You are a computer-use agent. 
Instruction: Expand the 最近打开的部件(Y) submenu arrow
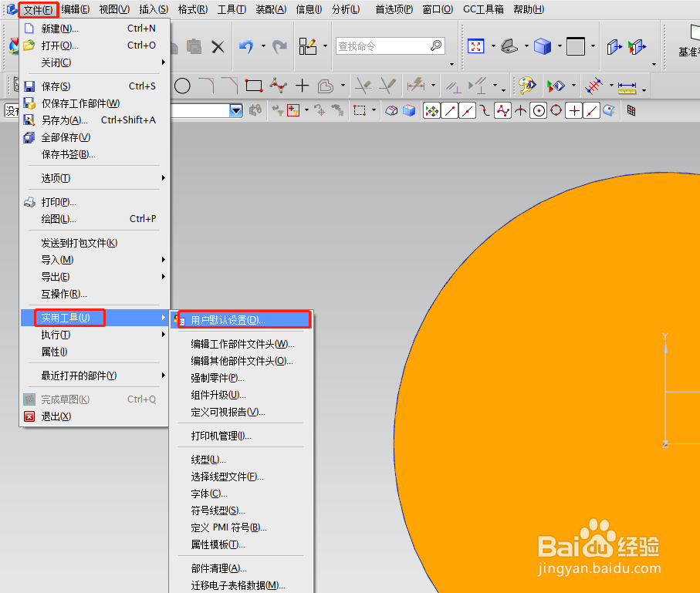coord(164,376)
